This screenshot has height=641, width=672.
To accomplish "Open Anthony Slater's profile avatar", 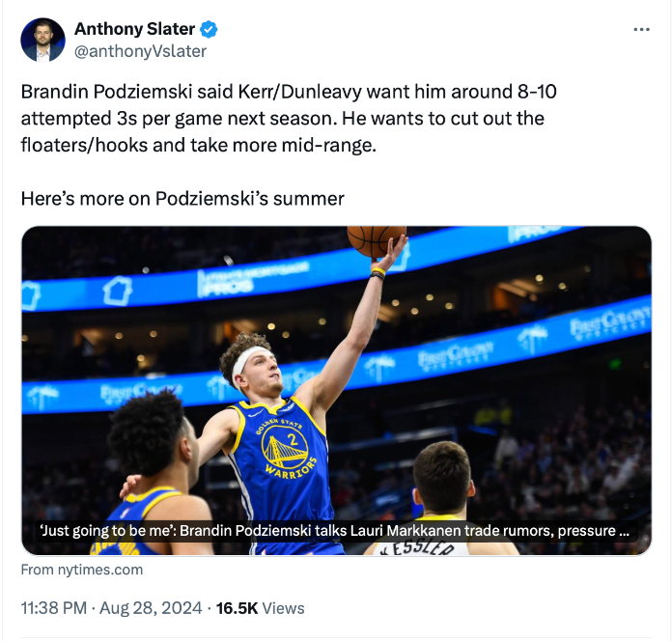I will tap(42, 40).
